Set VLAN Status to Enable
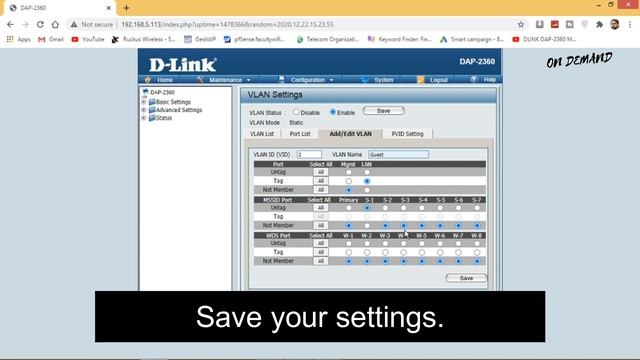The height and width of the screenshot is (360, 640). coord(333,112)
